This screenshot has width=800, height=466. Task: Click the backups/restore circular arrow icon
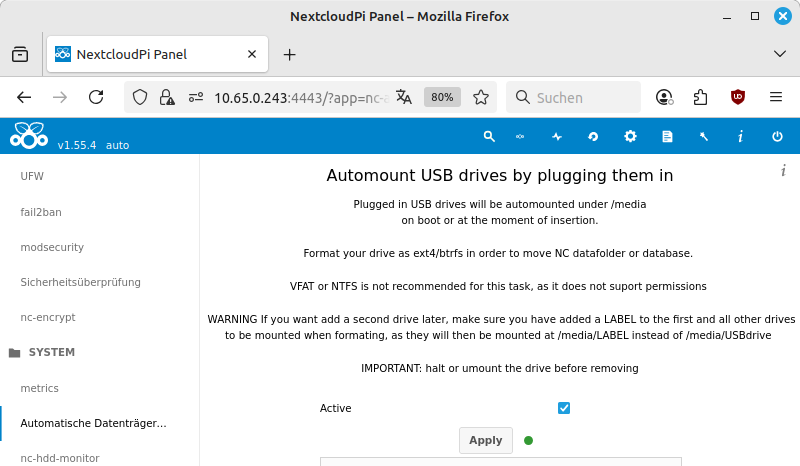point(593,136)
